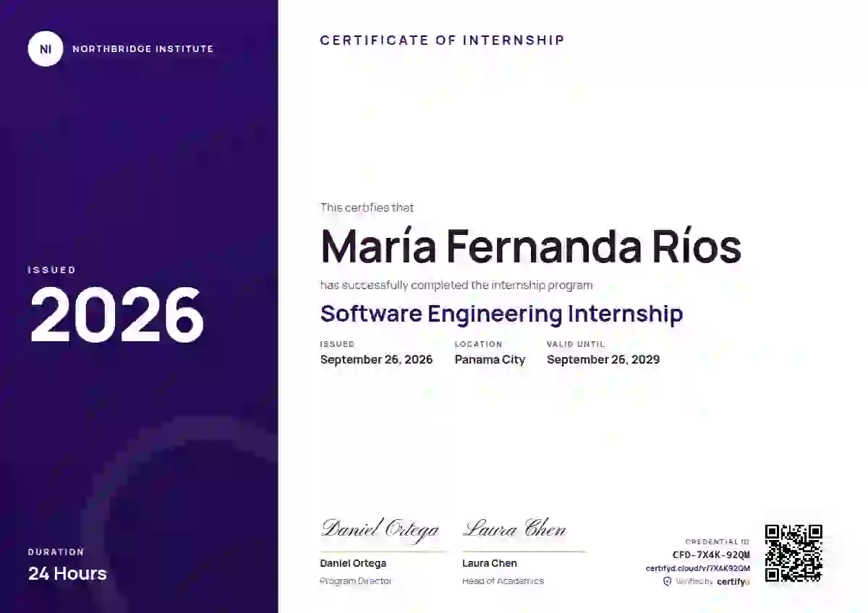Click the ISSUED label above September 26, 2026
Viewport: 868px width, 613px height.
pyautogui.click(x=337, y=344)
